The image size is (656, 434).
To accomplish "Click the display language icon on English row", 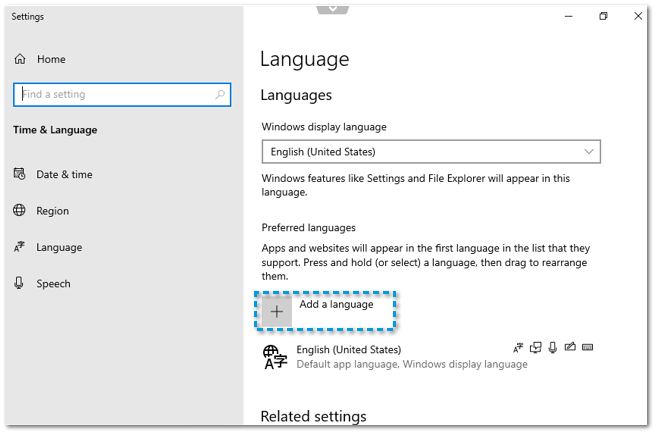I will [x=518, y=348].
